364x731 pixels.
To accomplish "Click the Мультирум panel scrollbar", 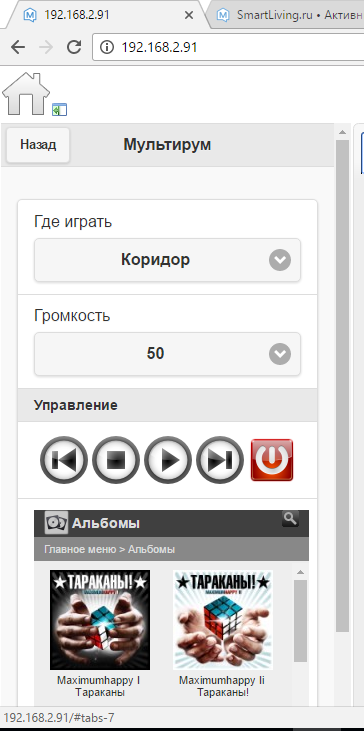I will (343, 386).
